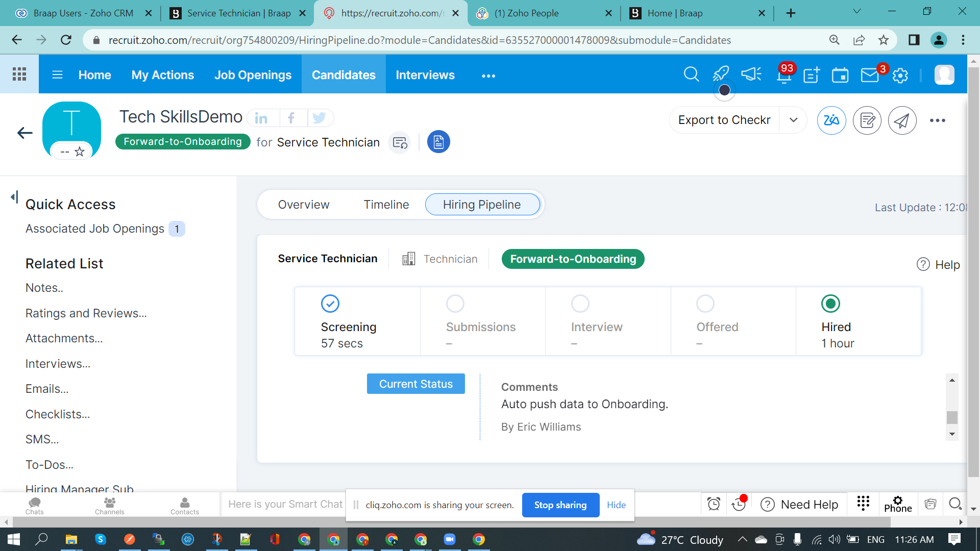This screenshot has height=551, width=980.
Task: Open the mail envelope icon with badge
Action: (x=870, y=76)
